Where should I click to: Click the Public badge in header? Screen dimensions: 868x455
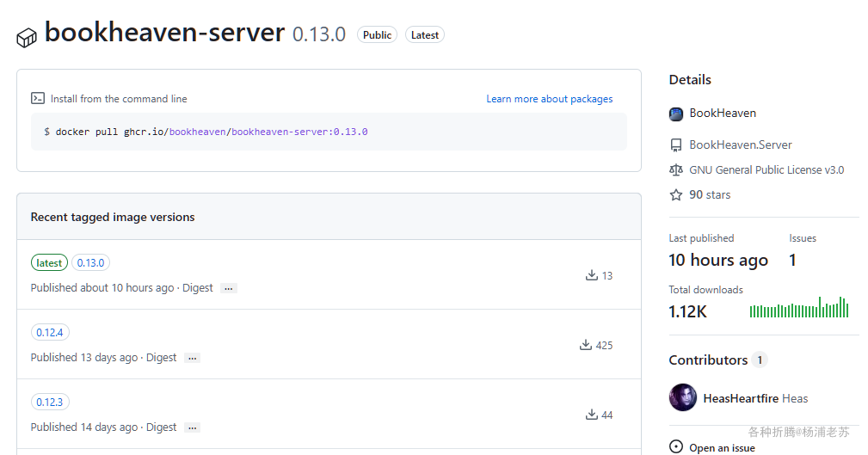tap(377, 35)
